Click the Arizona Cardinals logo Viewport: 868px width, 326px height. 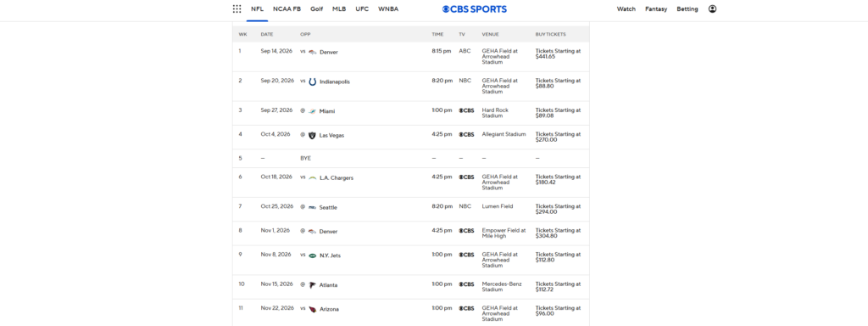pos(312,309)
